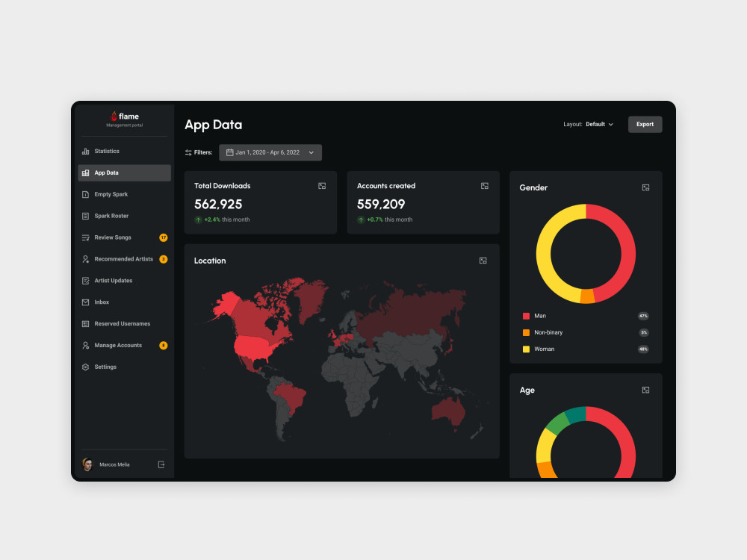The image size is (747, 560).
Task: Expand the Accounts created card
Action: pyautogui.click(x=485, y=186)
